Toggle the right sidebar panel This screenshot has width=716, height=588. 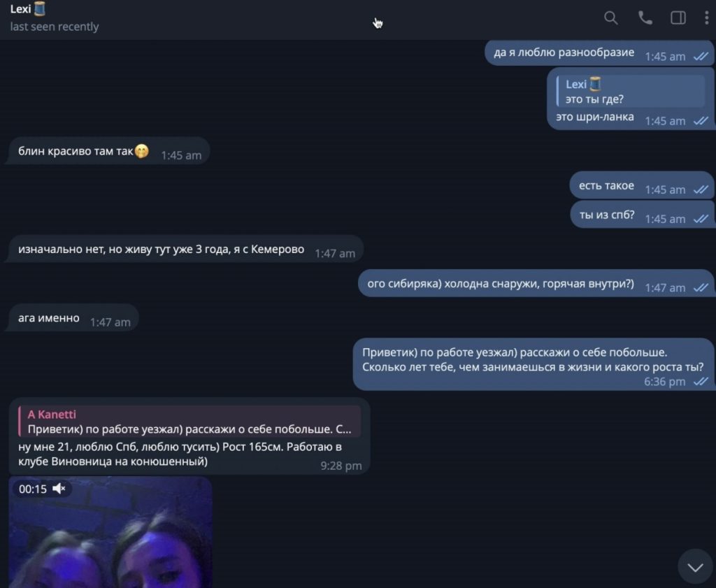point(678,17)
